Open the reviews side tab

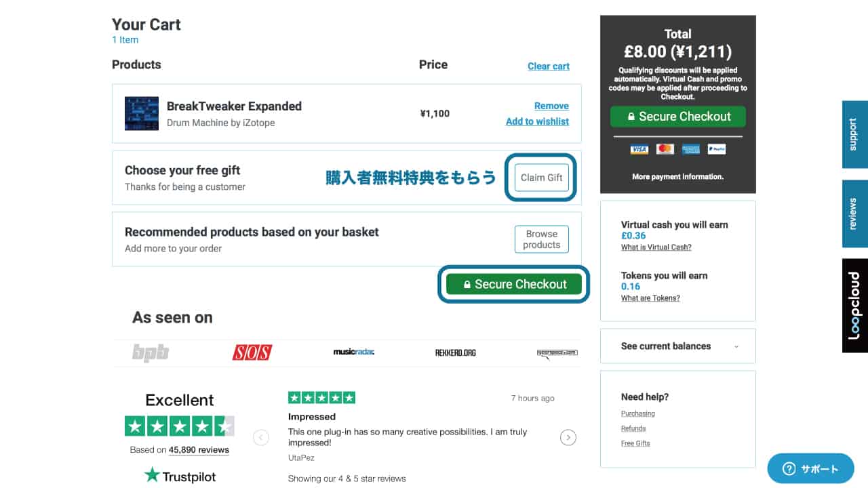point(854,213)
